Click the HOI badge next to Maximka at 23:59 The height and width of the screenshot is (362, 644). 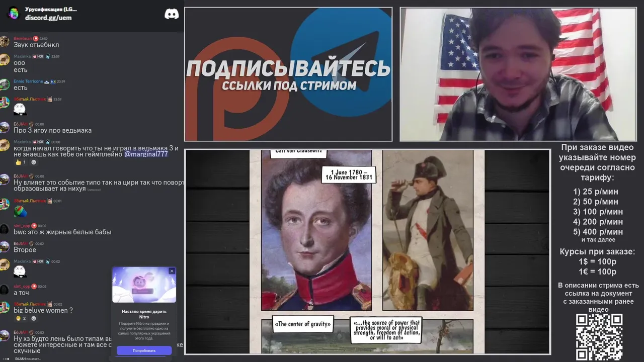38,57
